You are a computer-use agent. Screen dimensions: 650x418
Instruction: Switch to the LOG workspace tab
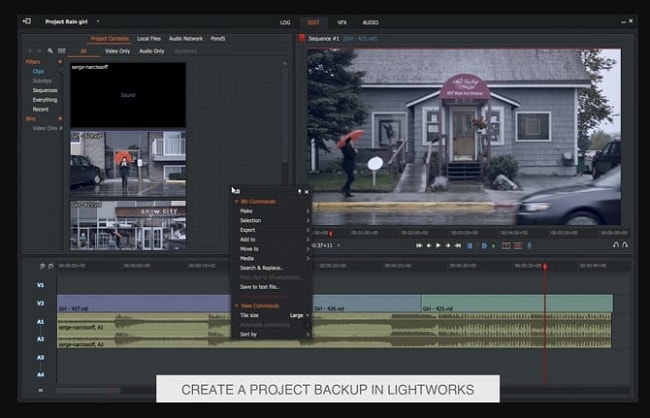click(x=285, y=22)
